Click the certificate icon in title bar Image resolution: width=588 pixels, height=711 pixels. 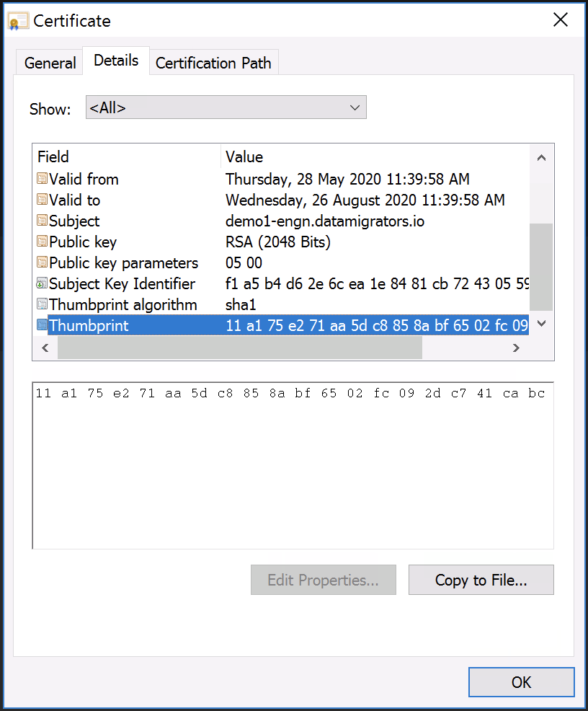tap(19, 21)
